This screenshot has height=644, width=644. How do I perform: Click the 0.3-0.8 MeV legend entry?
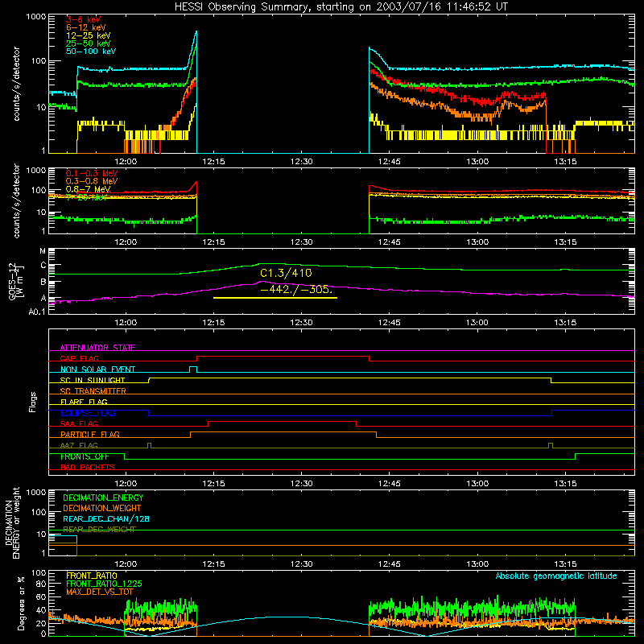[x=92, y=182]
